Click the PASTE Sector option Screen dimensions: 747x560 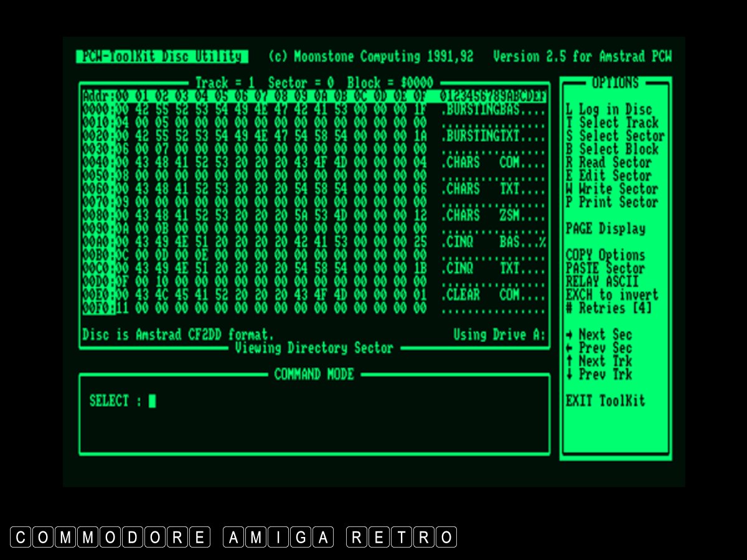tap(605, 268)
